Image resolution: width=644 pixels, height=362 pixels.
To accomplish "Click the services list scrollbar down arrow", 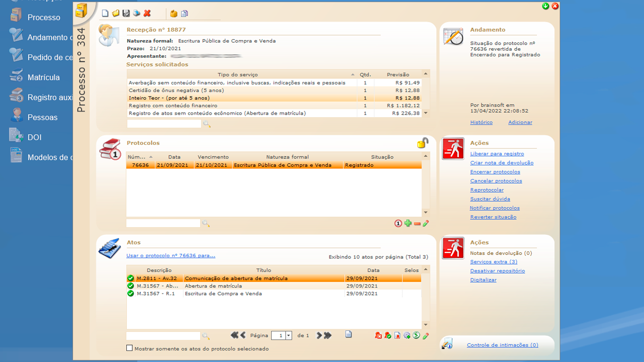I will (426, 113).
